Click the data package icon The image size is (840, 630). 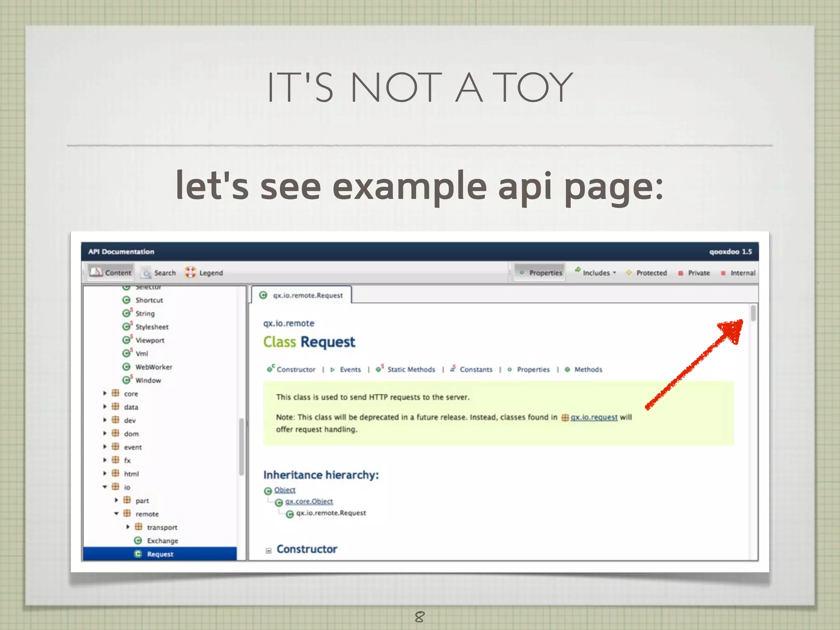pos(116,406)
